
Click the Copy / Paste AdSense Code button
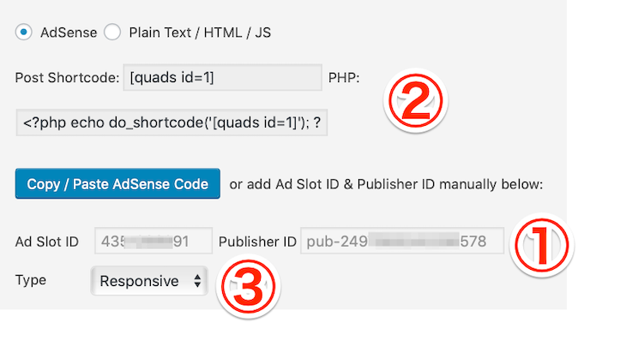pos(117,183)
